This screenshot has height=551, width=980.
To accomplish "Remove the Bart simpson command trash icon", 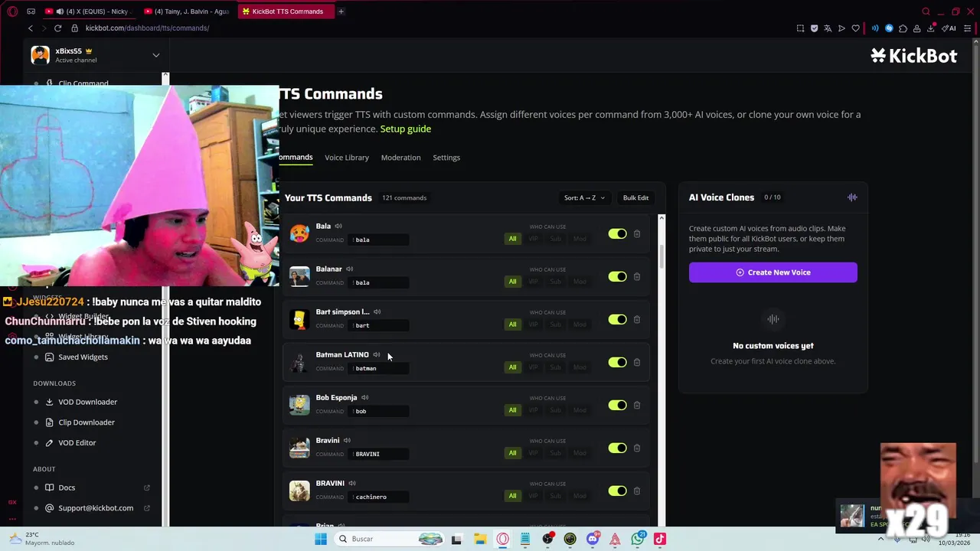I will click(637, 319).
